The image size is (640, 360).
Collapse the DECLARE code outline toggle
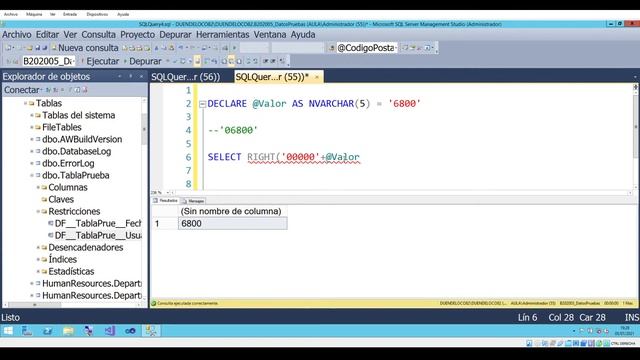(x=202, y=104)
